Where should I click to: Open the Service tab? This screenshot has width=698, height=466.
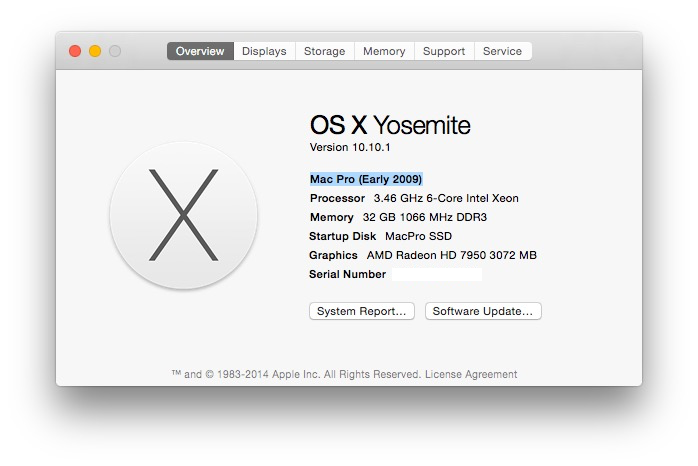[503, 51]
